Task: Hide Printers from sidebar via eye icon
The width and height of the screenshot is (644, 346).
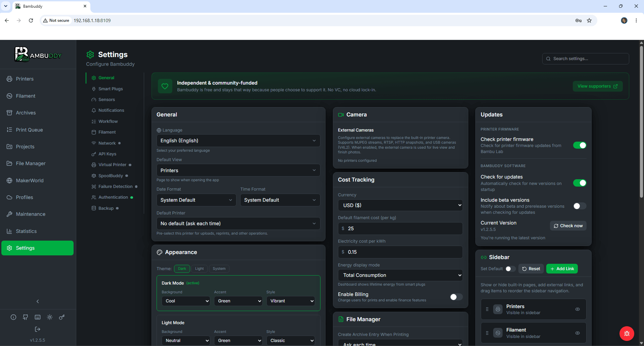Action: pyautogui.click(x=577, y=309)
